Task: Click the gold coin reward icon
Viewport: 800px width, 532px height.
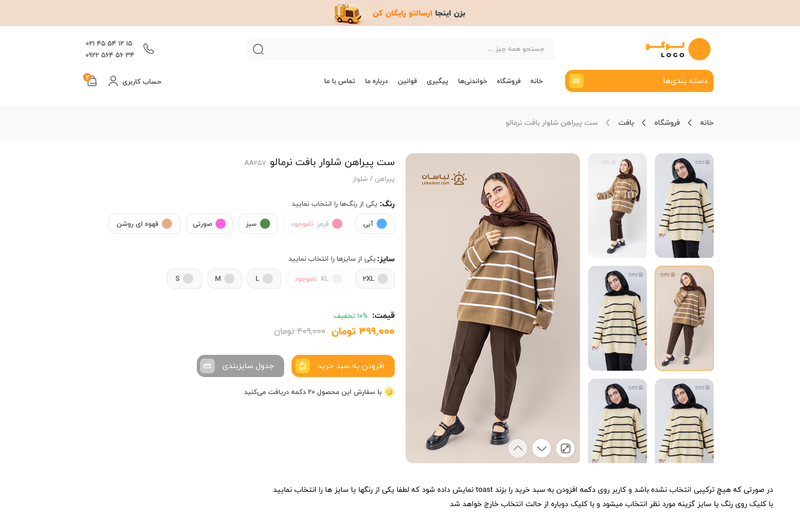Action: pyautogui.click(x=389, y=392)
